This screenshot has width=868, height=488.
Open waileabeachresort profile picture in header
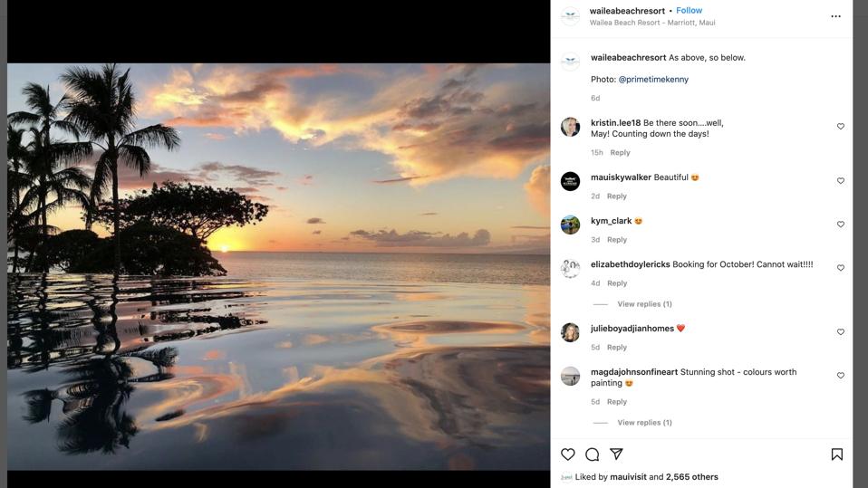coord(570,16)
